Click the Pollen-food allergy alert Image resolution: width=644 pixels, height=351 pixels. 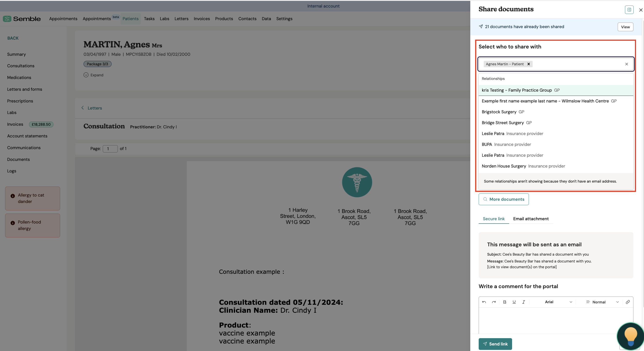coord(32,225)
